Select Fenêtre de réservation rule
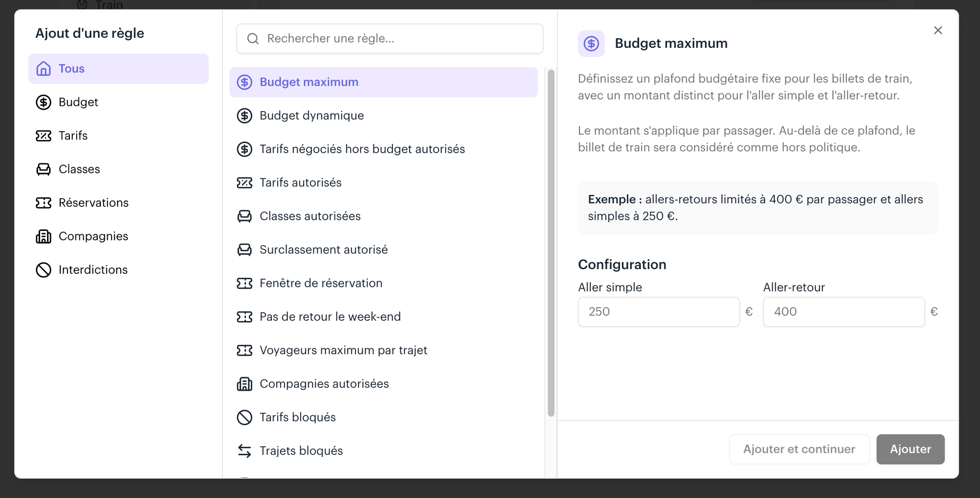 (x=383, y=283)
